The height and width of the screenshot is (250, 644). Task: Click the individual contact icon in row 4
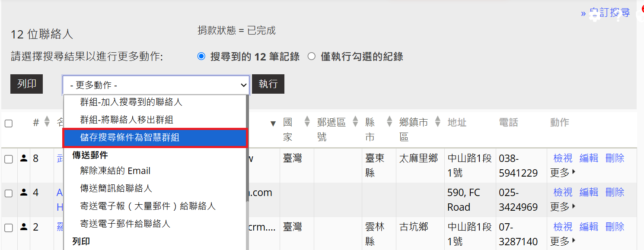(x=24, y=193)
